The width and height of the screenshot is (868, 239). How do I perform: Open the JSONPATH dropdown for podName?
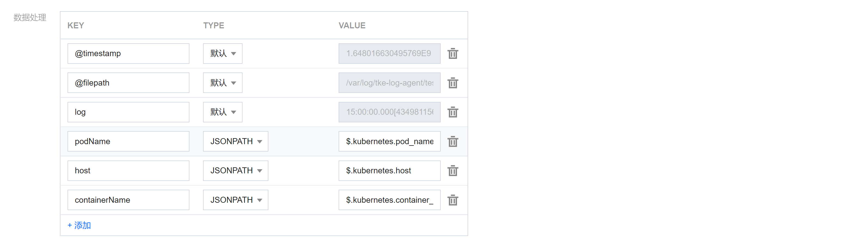tap(235, 141)
